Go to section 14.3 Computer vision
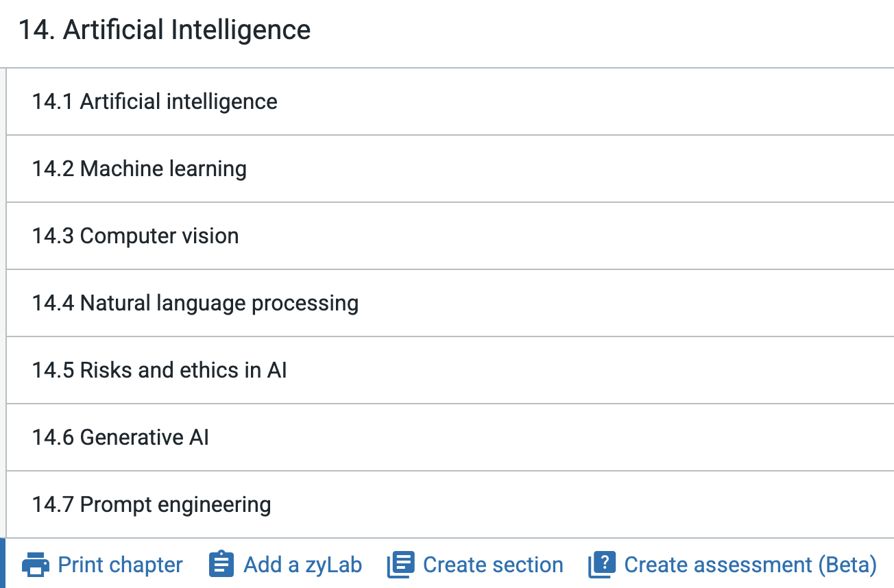 click(136, 236)
